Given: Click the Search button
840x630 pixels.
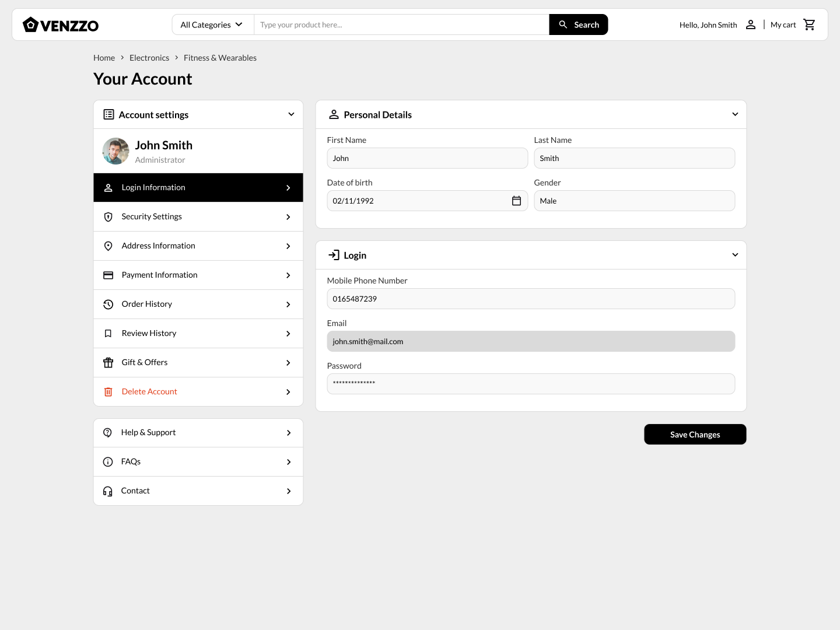Looking at the screenshot, I should [x=578, y=24].
